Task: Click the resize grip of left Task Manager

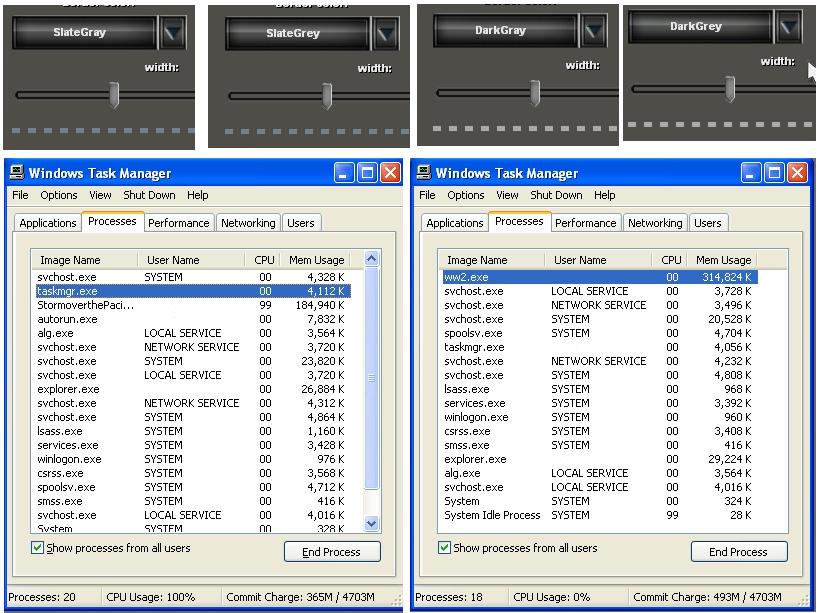Action: [x=397, y=599]
